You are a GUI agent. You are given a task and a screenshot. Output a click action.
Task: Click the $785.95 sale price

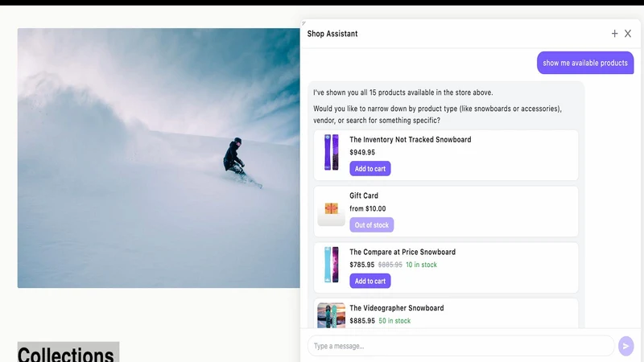point(361,265)
